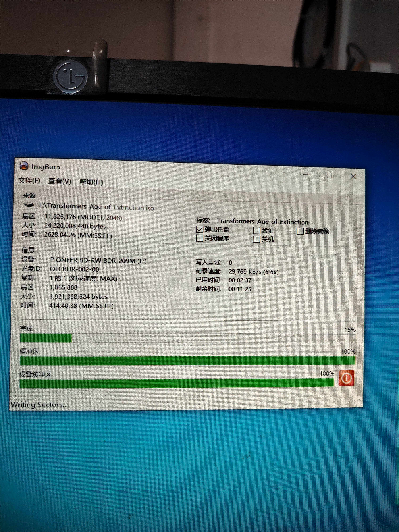Click the 15% completion percentage
The image size is (399, 532).
click(350, 329)
